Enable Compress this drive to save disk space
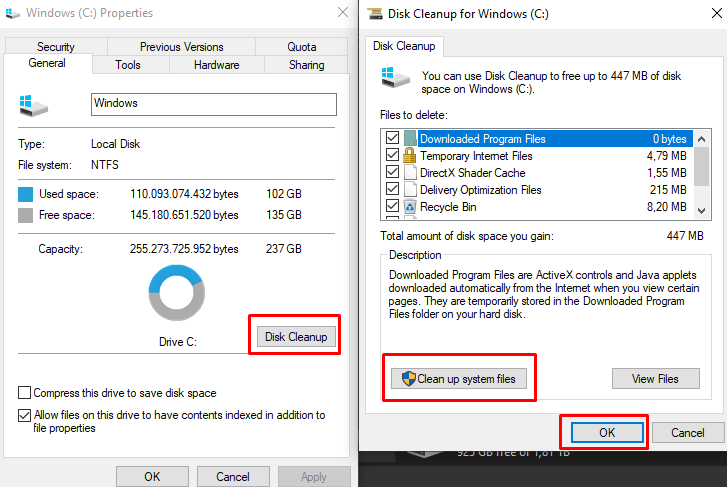 click(x=25, y=392)
